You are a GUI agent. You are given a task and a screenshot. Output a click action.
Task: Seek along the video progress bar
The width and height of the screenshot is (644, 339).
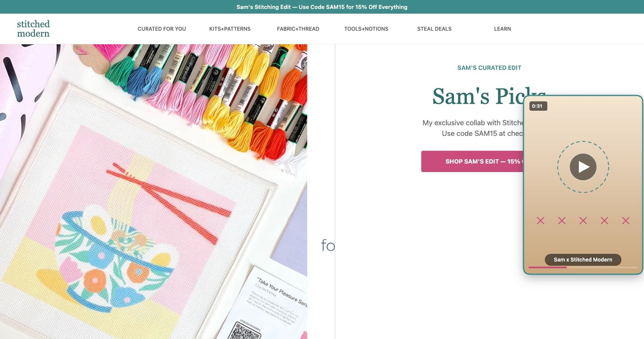pyautogui.click(x=583, y=267)
